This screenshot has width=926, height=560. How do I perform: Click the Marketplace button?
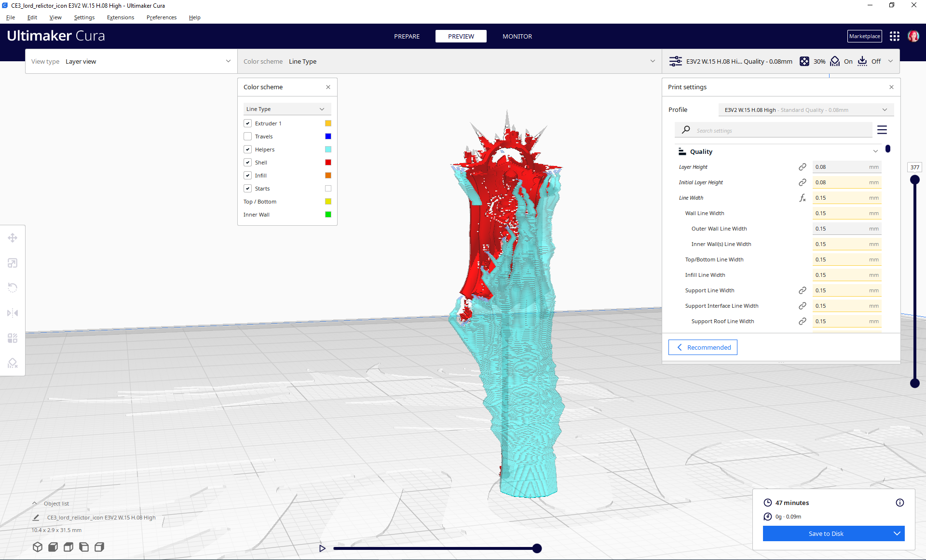pos(864,36)
